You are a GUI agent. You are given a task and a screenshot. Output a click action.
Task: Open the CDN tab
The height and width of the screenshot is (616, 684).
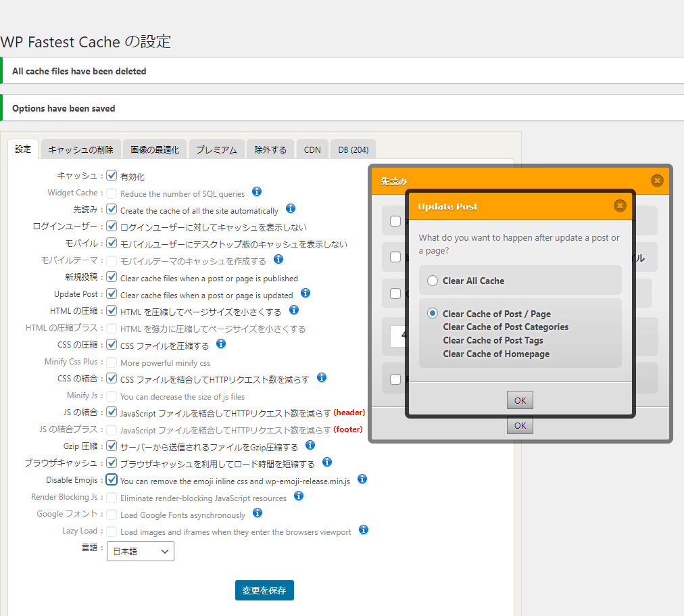pyautogui.click(x=312, y=149)
